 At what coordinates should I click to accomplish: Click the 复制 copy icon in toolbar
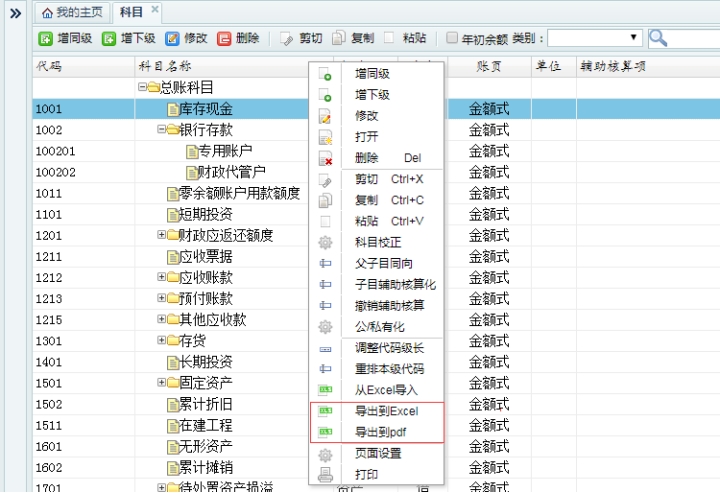(339, 38)
